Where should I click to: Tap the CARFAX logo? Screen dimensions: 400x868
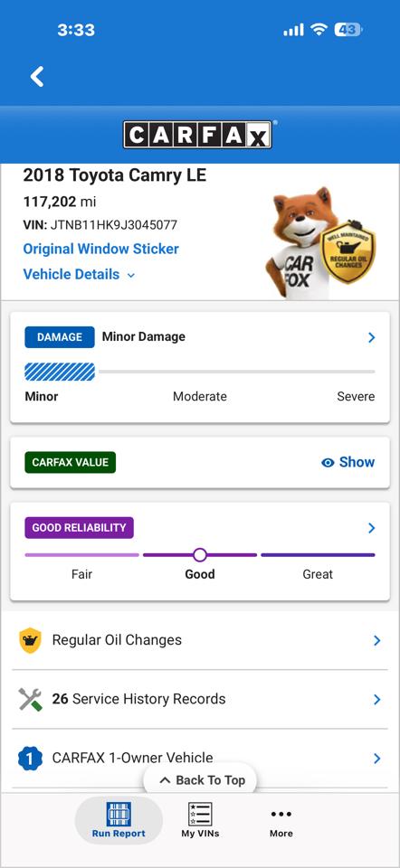pos(198,135)
